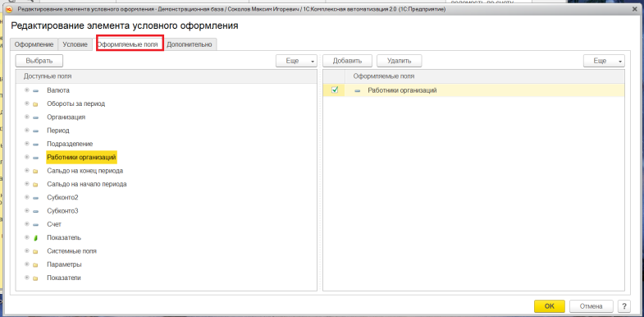
Task: Select Субконто2 in available fields
Action: (62, 197)
